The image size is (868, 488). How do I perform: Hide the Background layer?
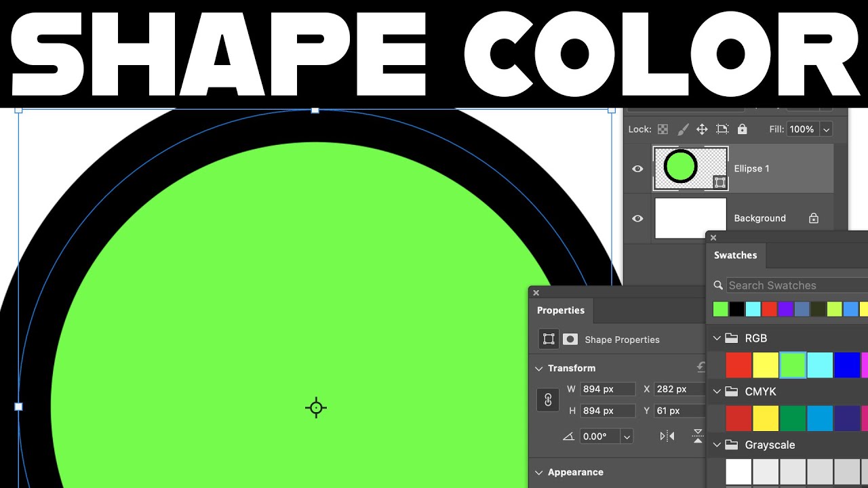tap(637, 218)
